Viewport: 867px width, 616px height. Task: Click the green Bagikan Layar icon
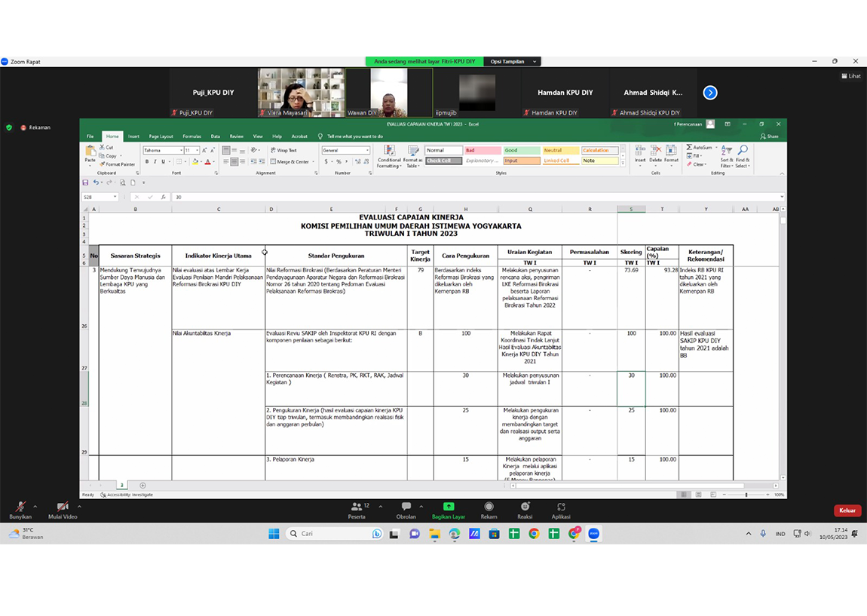(449, 507)
